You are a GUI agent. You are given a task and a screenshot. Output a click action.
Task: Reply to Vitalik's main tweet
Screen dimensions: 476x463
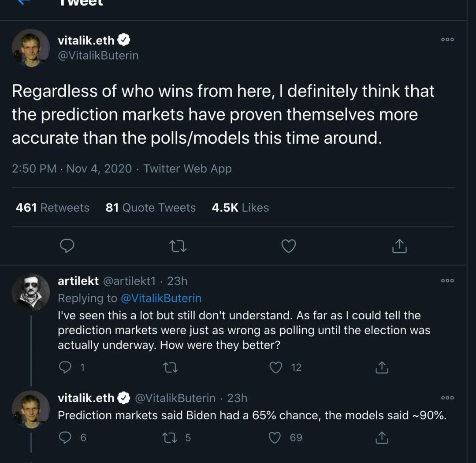pyautogui.click(x=67, y=246)
